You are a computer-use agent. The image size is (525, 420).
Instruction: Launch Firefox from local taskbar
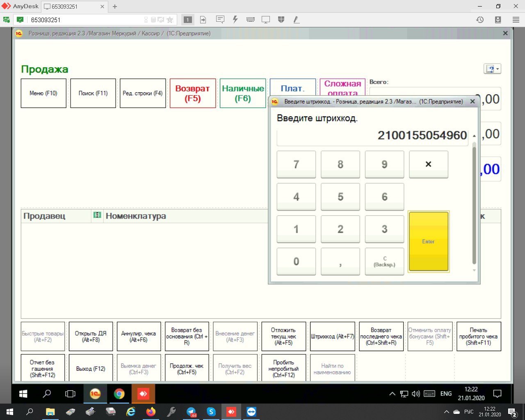(151, 412)
